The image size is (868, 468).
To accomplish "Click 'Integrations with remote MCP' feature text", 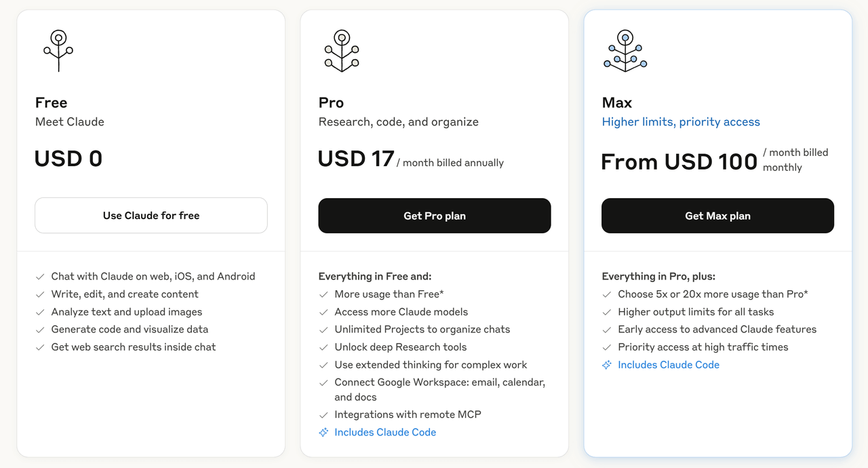I will point(408,415).
